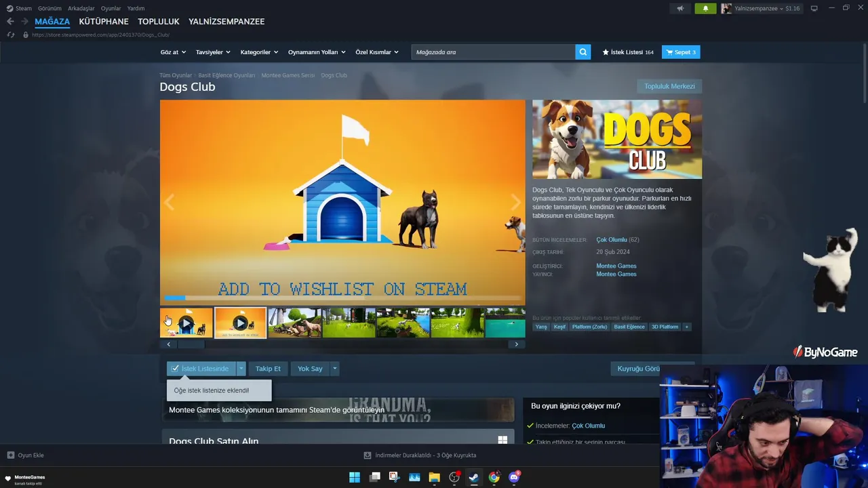Open the Sepet 3 cart button

[x=681, y=52]
